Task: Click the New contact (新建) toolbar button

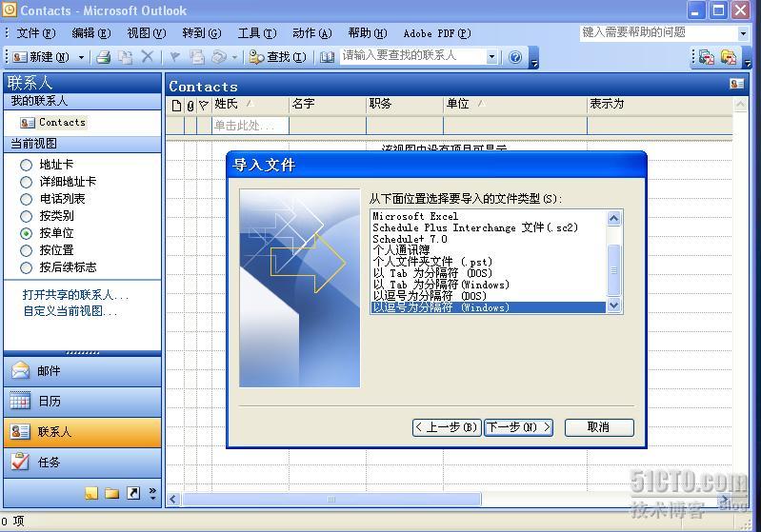Action: pyautogui.click(x=41, y=57)
